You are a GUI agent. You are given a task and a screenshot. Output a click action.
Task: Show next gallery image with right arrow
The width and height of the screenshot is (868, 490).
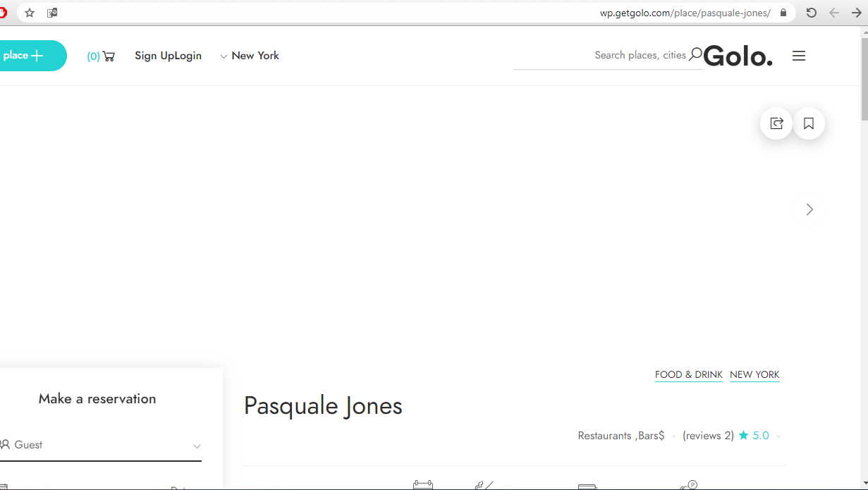(809, 209)
